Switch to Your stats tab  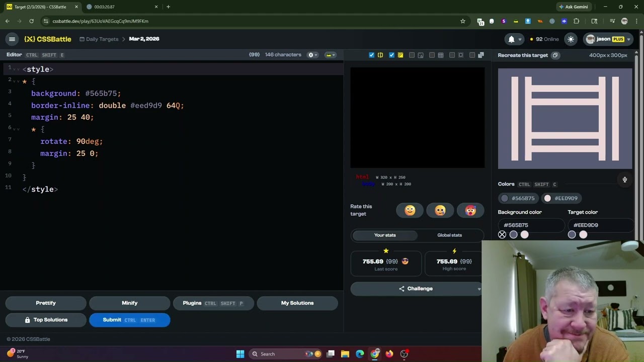(x=385, y=235)
